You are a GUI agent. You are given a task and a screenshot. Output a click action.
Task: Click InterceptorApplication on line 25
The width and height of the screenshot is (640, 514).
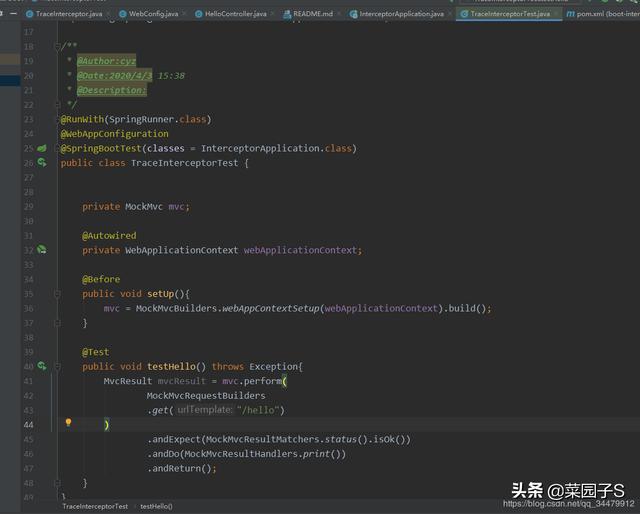click(260, 148)
